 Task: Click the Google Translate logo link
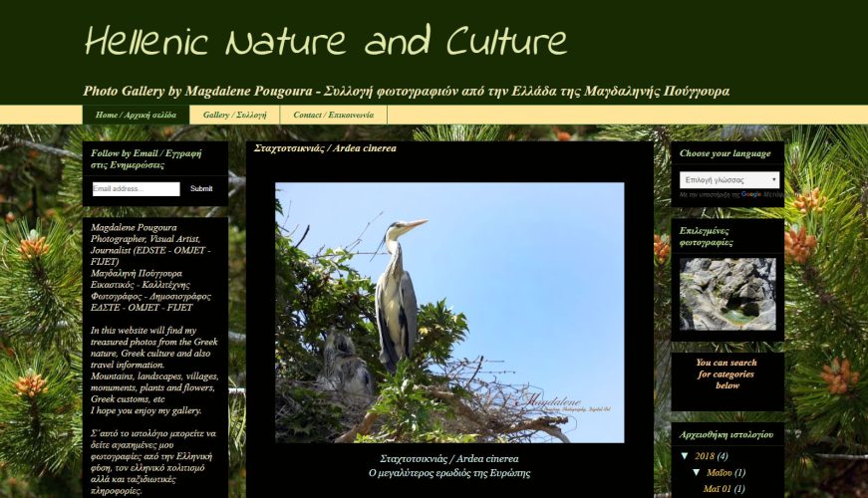click(x=751, y=195)
